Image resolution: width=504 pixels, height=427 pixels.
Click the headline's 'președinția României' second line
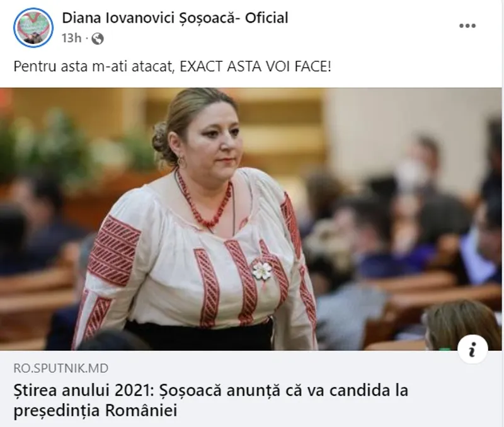point(96,411)
